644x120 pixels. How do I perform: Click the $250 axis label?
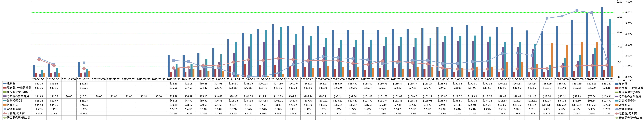click(x=619, y=2)
